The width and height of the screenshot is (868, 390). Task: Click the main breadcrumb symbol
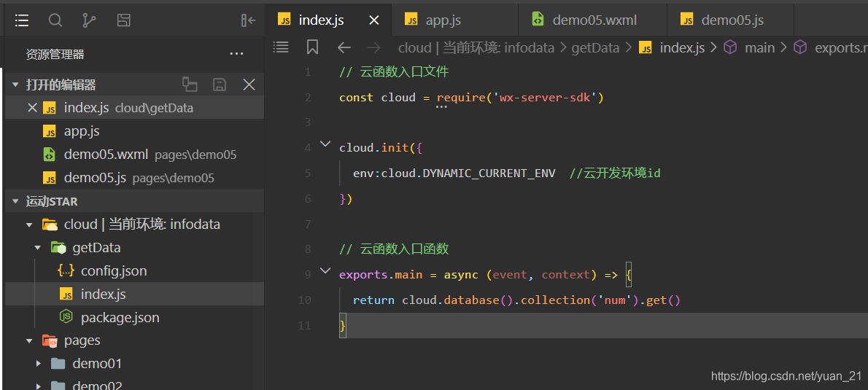pos(759,48)
